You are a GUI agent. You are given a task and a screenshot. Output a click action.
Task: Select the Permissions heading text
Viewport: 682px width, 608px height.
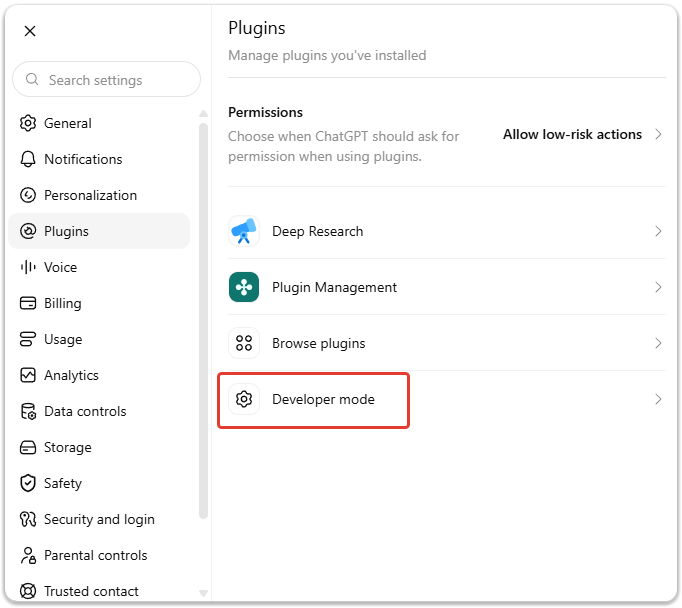(x=265, y=112)
